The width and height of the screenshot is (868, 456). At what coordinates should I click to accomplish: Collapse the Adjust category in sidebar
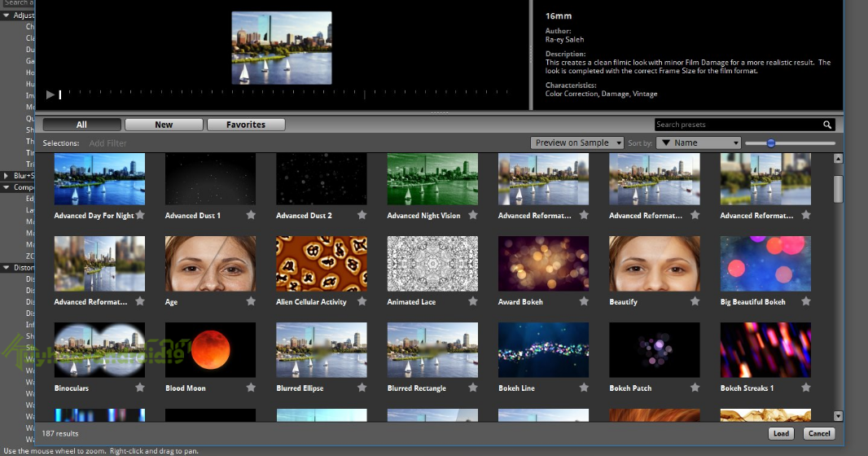tap(6, 15)
